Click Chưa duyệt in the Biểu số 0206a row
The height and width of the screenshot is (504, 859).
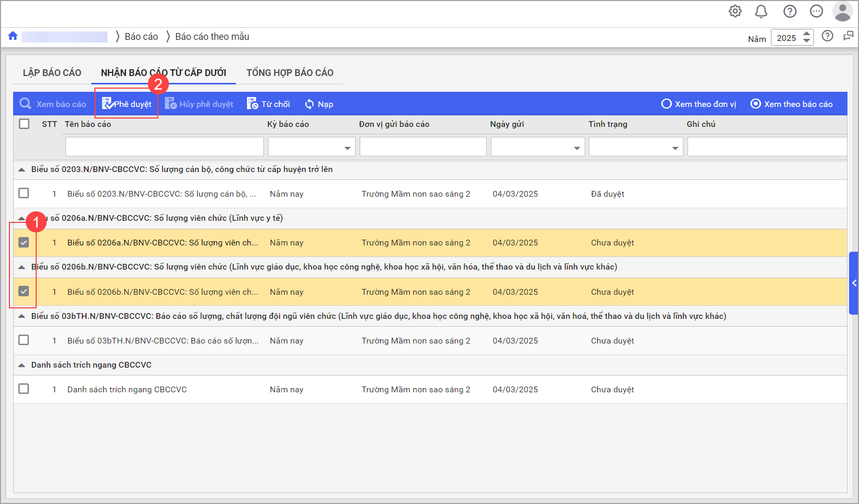point(613,243)
